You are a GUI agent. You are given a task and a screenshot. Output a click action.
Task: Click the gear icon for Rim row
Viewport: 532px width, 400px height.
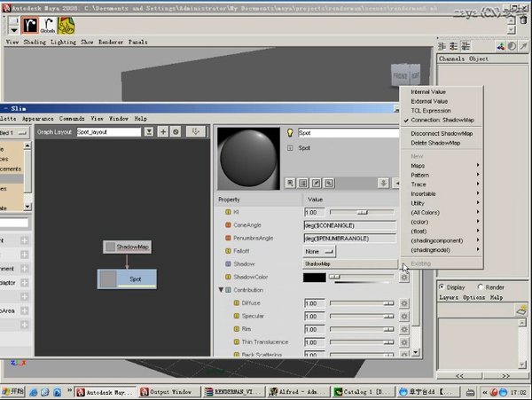(403, 329)
